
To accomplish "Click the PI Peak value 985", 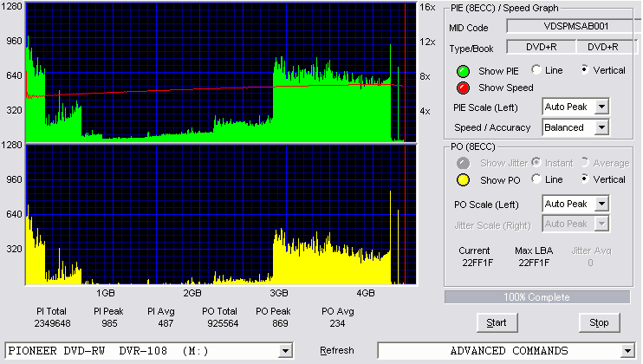I will (x=109, y=323).
